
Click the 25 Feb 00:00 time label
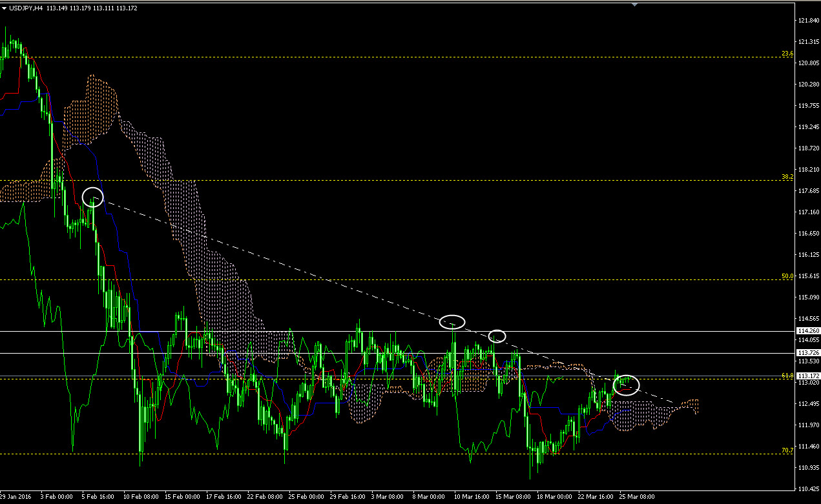(306, 498)
